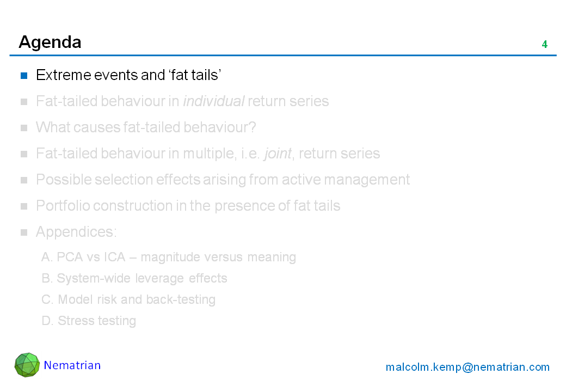Click appendix 'D. Stress testing' entry

(x=89, y=321)
